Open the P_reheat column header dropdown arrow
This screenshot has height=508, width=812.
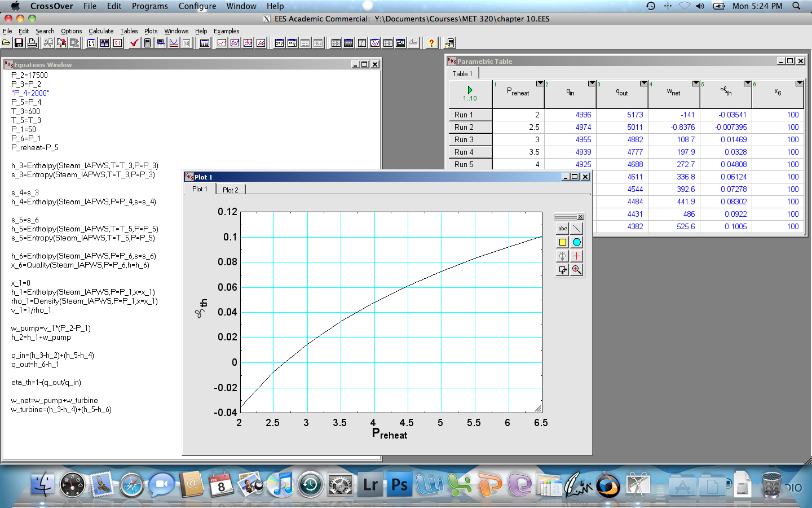(x=540, y=84)
